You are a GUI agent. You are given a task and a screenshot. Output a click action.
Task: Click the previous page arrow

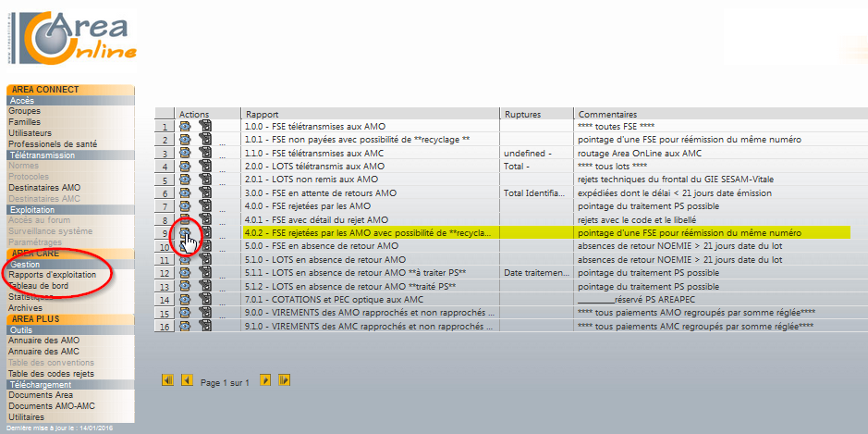187,380
